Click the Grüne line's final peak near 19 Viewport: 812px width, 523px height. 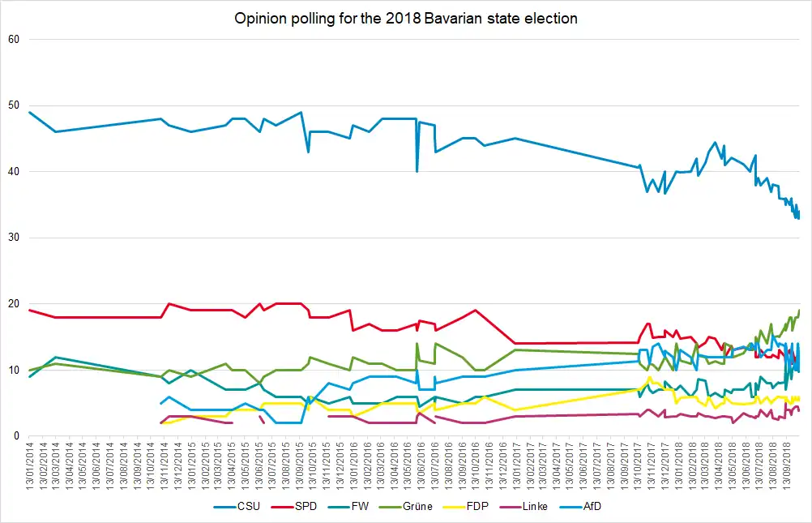point(799,311)
